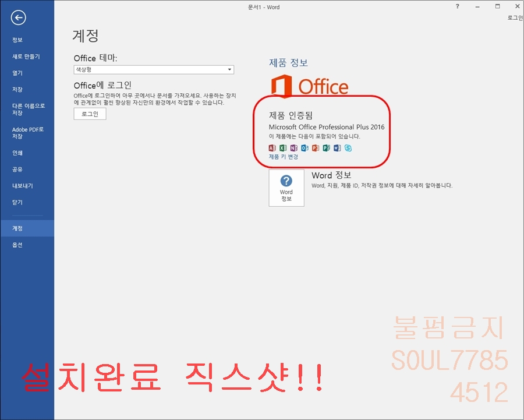
Task: Open the 정보 menu item
Action: 17,40
